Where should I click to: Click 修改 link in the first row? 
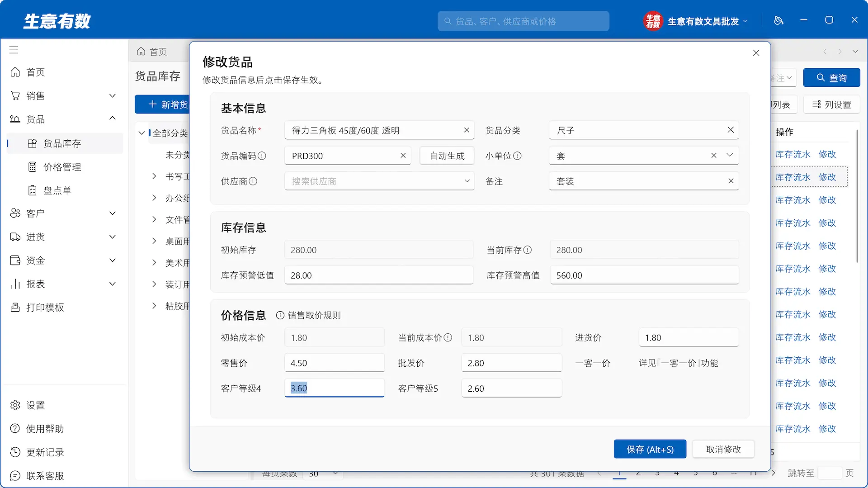pos(827,154)
